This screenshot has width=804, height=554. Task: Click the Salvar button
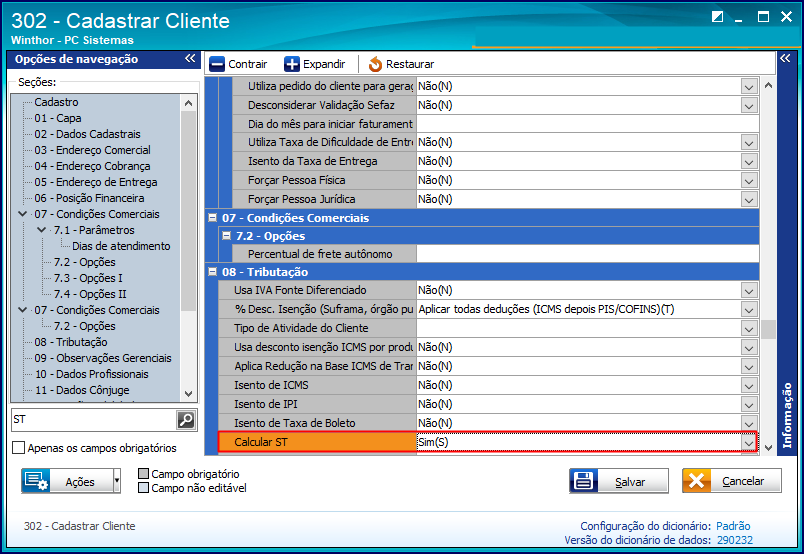[x=619, y=481]
